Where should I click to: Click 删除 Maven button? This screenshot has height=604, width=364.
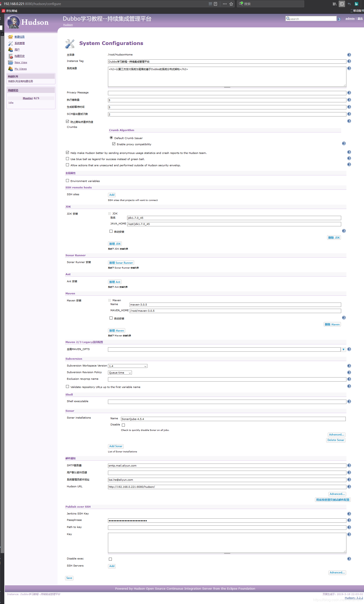click(x=332, y=324)
